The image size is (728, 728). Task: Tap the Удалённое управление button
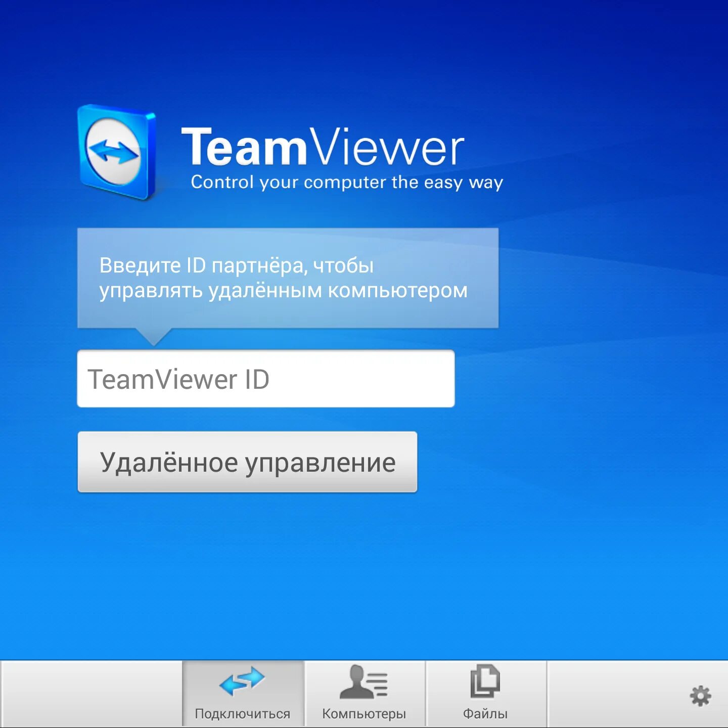[x=247, y=462]
